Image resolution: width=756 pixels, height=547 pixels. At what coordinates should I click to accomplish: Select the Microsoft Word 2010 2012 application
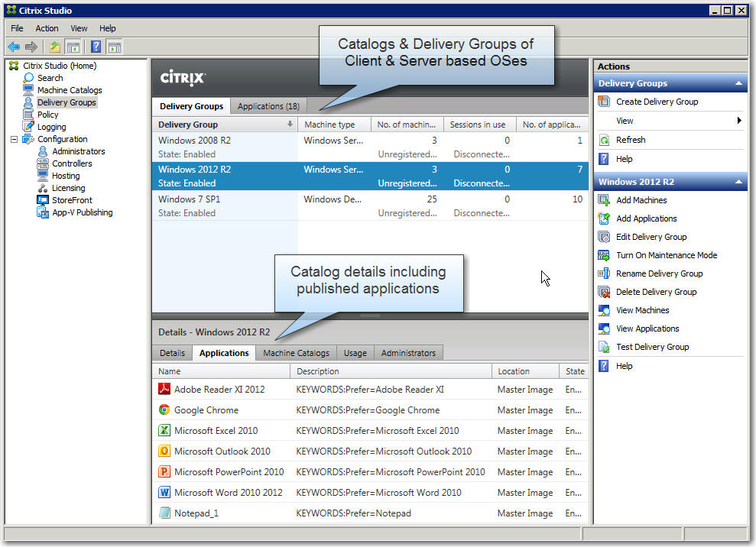click(x=370, y=493)
